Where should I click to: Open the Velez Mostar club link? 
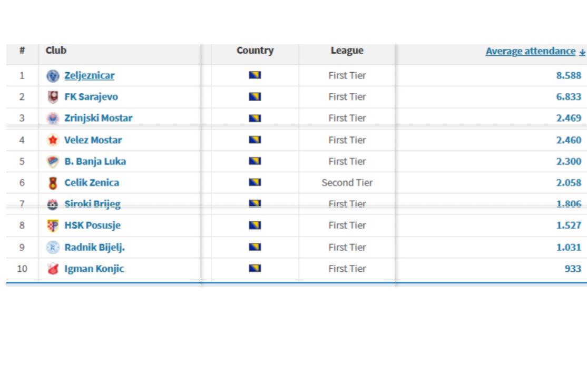point(93,140)
